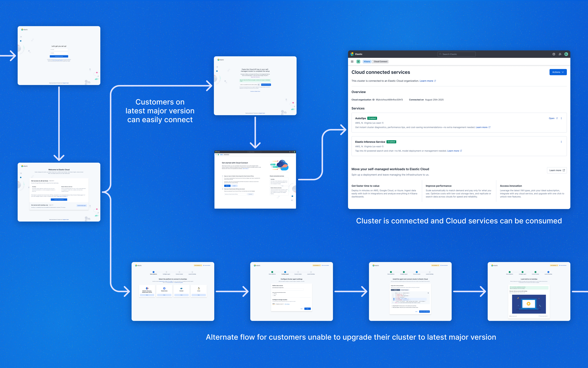The height and width of the screenshot is (368, 588).
Task: Toggle the hamburger navigation menu
Action: point(352,62)
